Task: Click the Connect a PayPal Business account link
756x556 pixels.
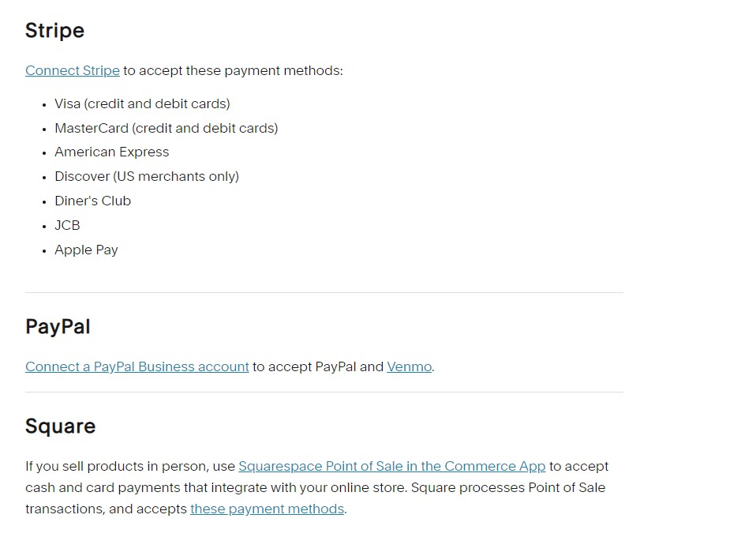Action: (137, 366)
